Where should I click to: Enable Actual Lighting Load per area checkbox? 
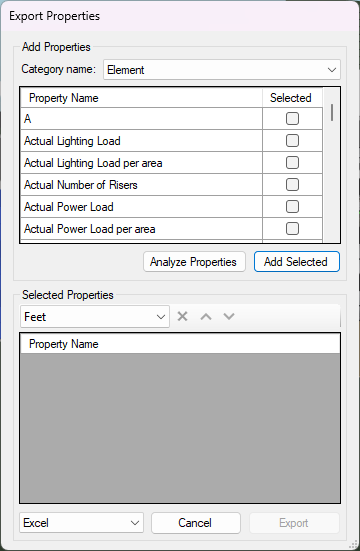(292, 163)
